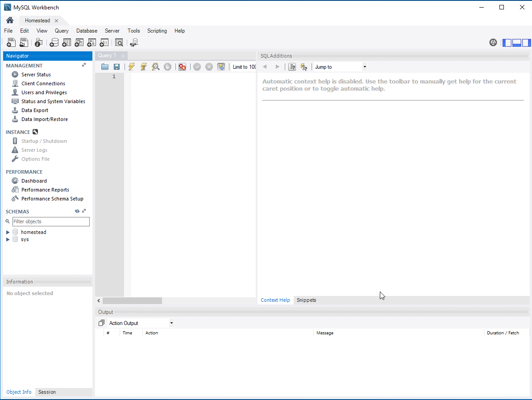Open the Query menu
Image resolution: width=532 pixels, height=400 pixels.
pos(62,30)
